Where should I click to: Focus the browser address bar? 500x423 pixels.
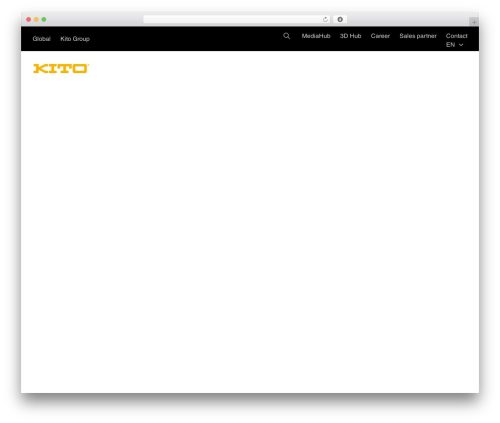(237, 19)
